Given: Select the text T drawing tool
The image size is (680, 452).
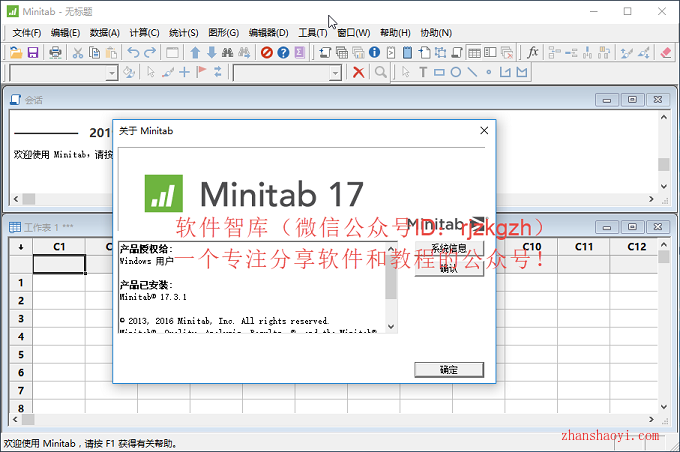Looking at the screenshot, I should pyautogui.click(x=423, y=72).
